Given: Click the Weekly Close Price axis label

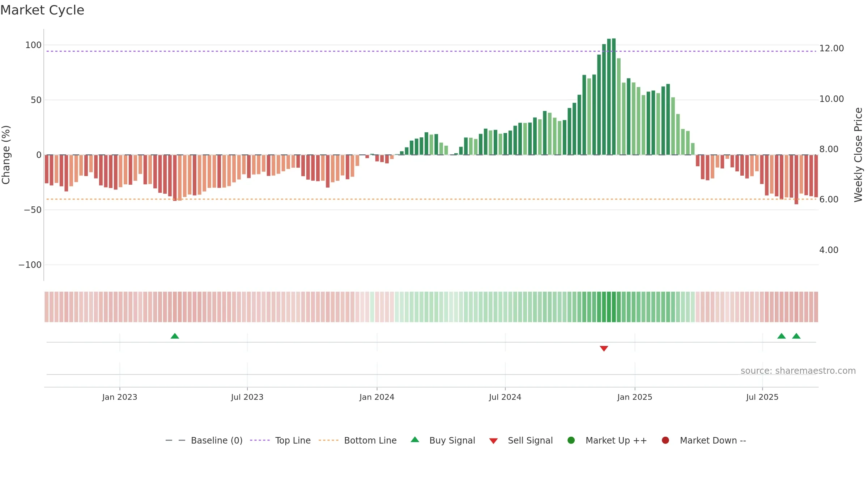Looking at the screenshot, I should click(858, 155).
